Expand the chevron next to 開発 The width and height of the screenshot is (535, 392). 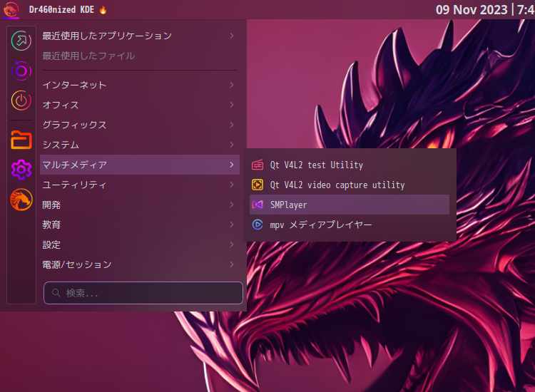click(x=232, y=205)
